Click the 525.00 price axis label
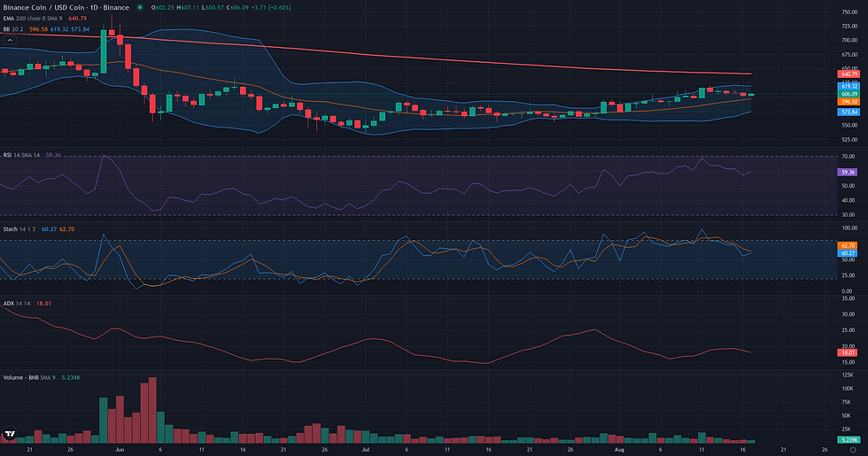This screenshot has height=456, width=868. [x=849, y=140]
